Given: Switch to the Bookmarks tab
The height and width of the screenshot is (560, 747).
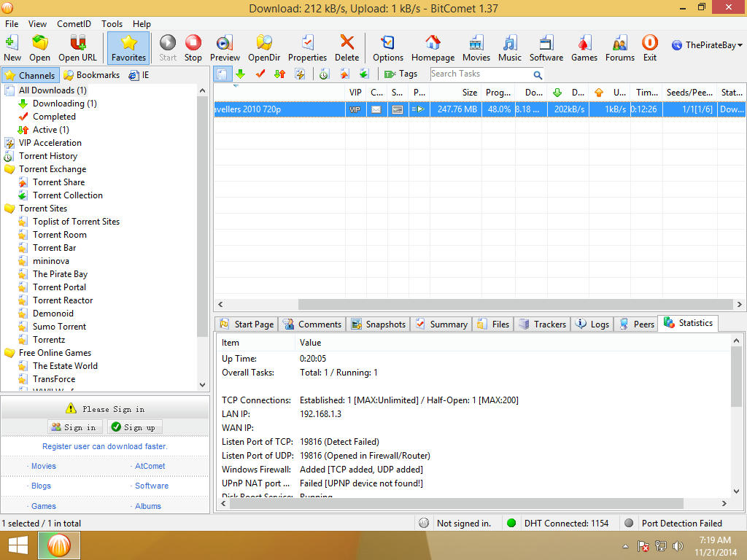Looking at the screenshot, I should [92, 75].
